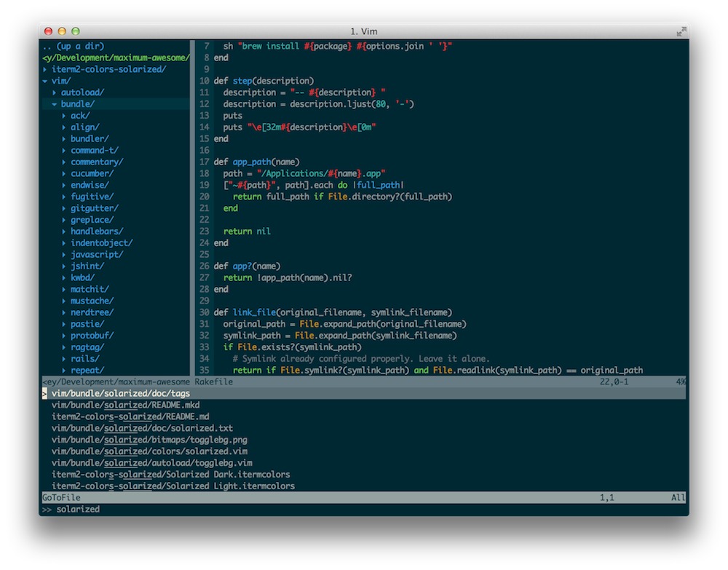Open solarized/doc/solarized.txt match

coord(142,429)
